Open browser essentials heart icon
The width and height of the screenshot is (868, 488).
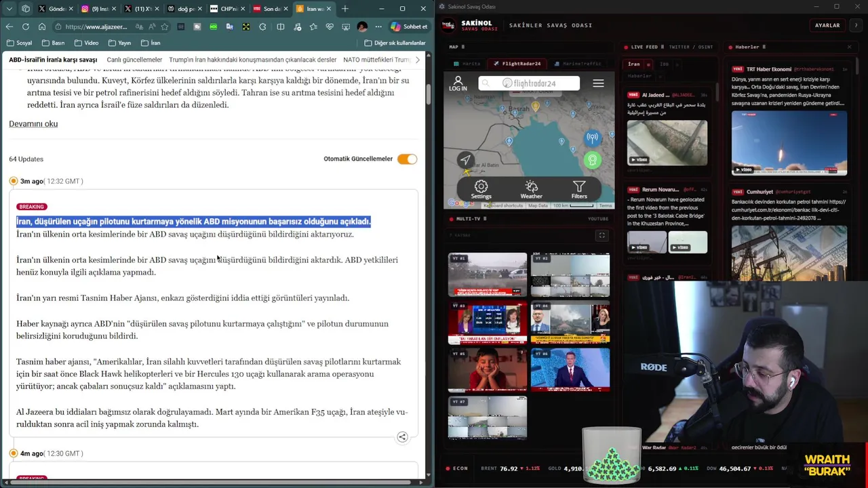point(330,26)
